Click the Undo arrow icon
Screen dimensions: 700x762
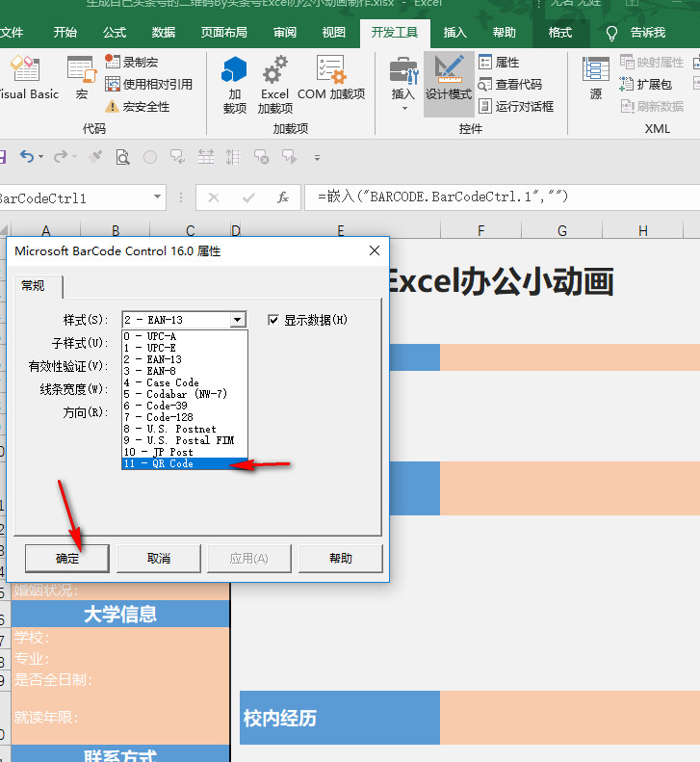(x=27, y=156)
